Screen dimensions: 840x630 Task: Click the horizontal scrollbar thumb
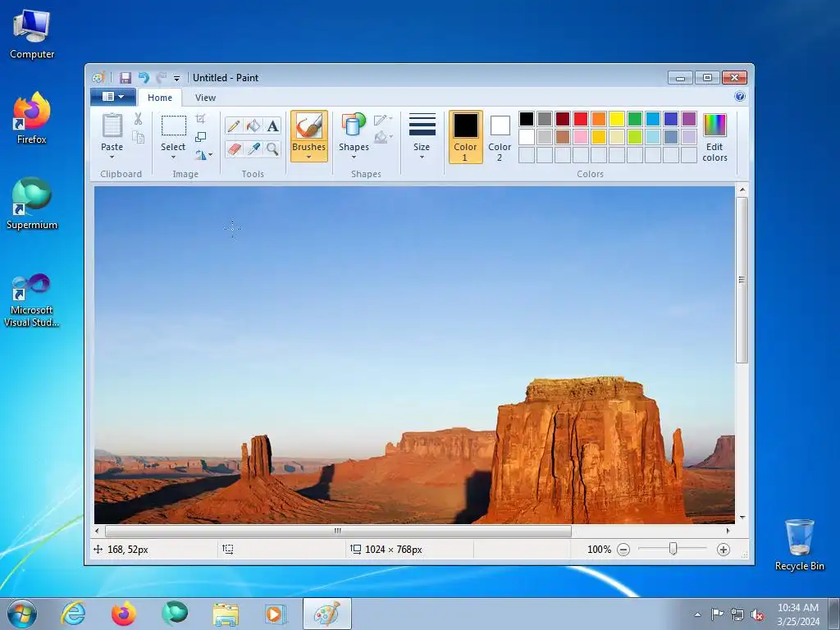click(x=338, y=531)
